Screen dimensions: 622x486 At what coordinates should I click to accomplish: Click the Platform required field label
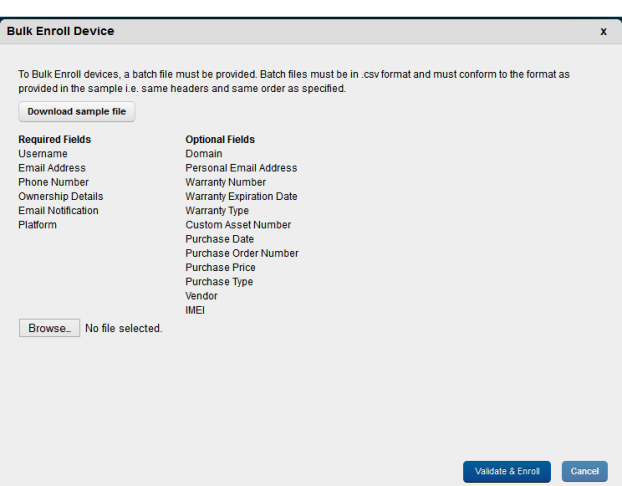click(37, 225)
